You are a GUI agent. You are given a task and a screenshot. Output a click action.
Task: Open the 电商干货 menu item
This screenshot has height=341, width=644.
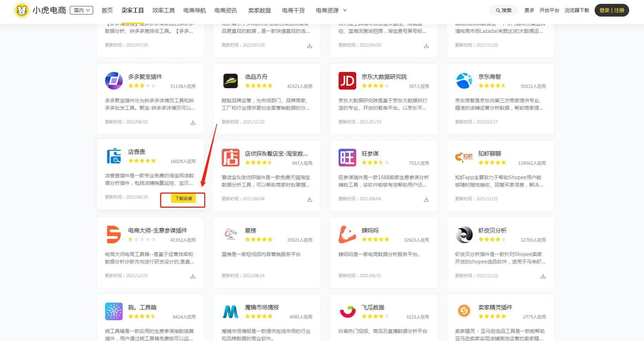(293, 10)
